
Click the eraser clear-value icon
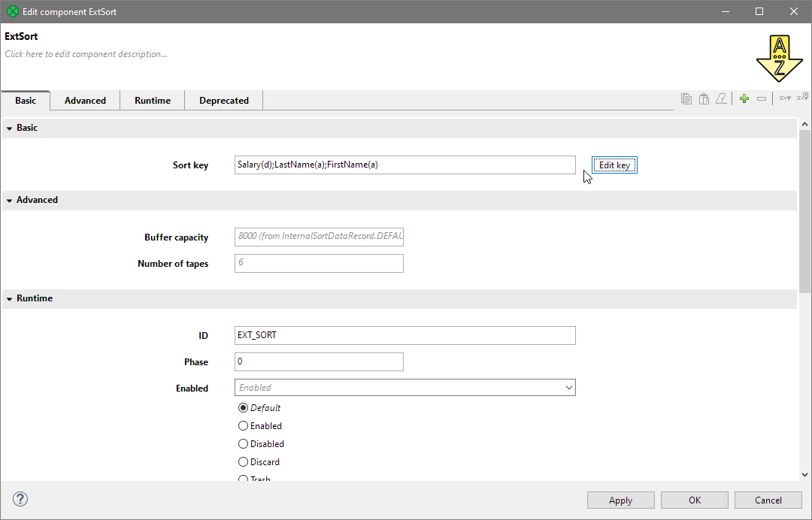[722, 98]
